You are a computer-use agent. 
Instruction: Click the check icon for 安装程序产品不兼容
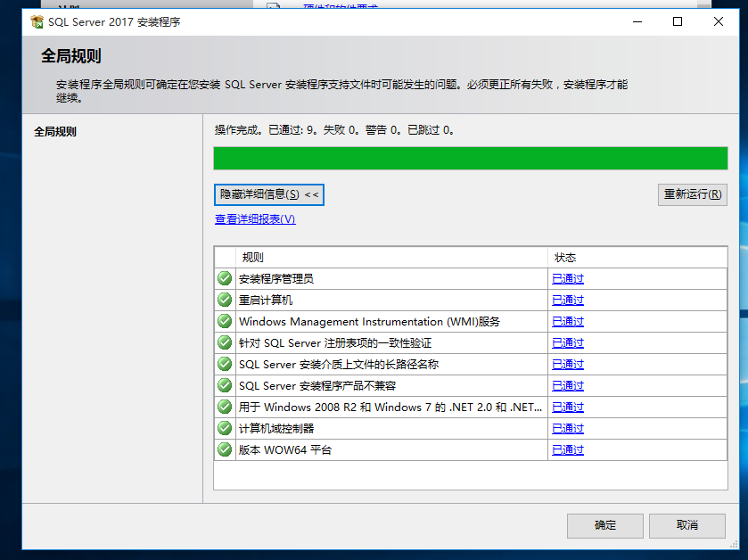coord(225,385)
